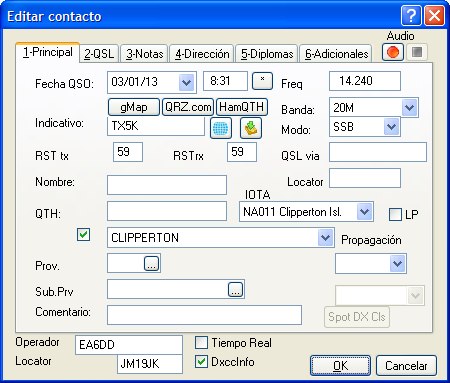Click the bottom Locator field with JM19JK
This screenshot has width=450, height=383.
tap(150, 364)
